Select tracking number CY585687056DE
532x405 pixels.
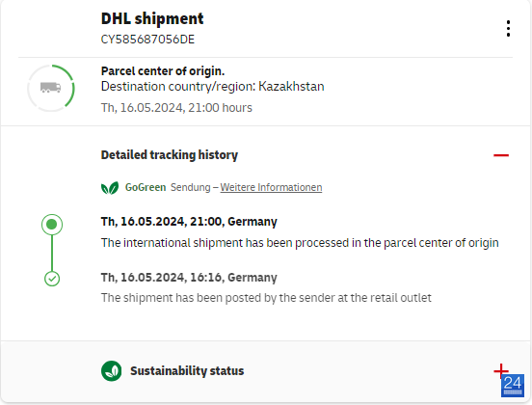[147, 40]
